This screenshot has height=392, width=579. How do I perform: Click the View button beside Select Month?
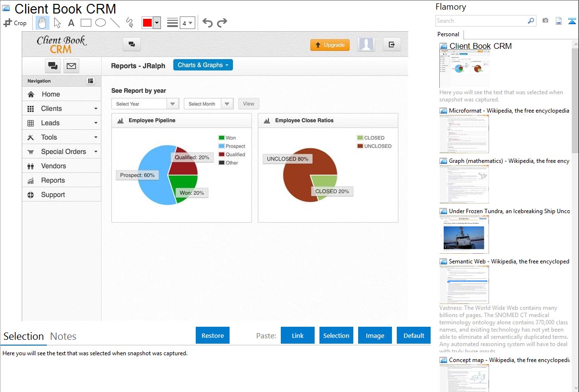248,104
